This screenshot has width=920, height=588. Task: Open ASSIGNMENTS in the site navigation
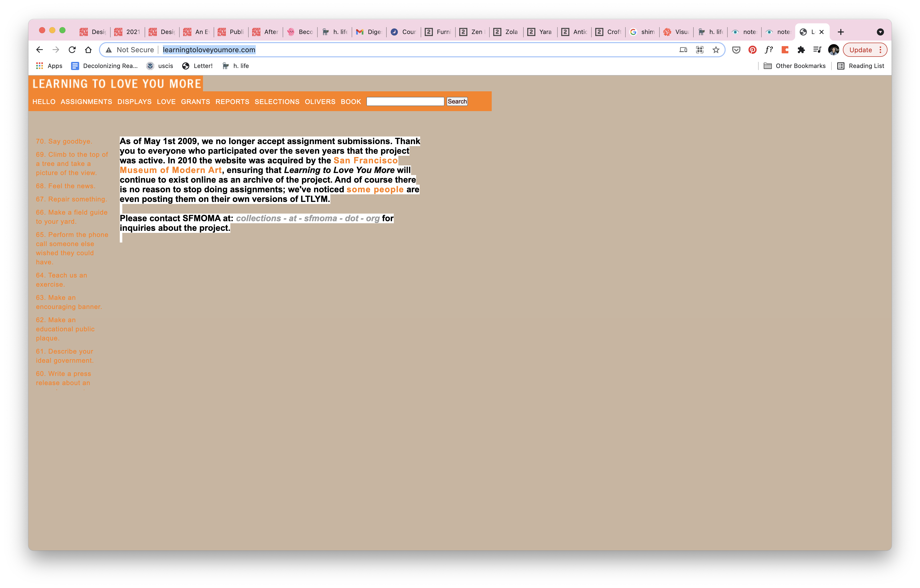pyautogui.click(x=86, y=102)
